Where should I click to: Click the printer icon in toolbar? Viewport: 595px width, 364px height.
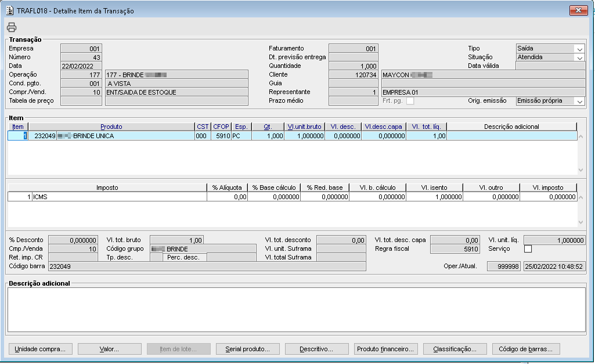point(12,27)
